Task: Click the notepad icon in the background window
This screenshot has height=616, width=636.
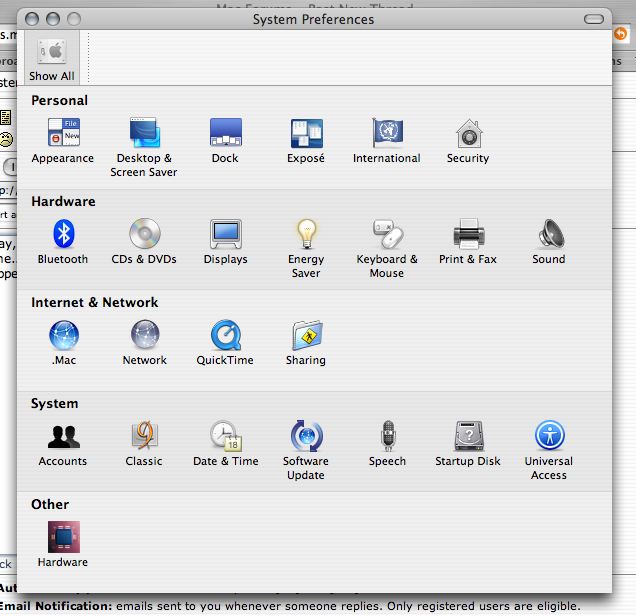Action: click(5, 118)
